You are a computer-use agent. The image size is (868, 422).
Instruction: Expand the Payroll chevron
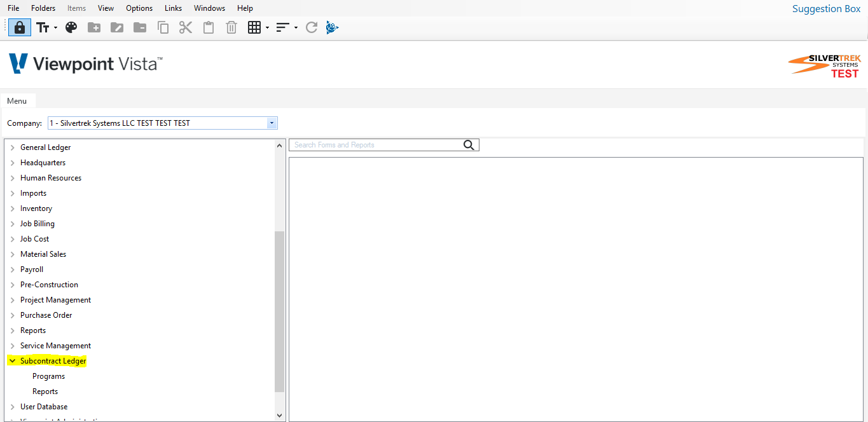[12, 269]
